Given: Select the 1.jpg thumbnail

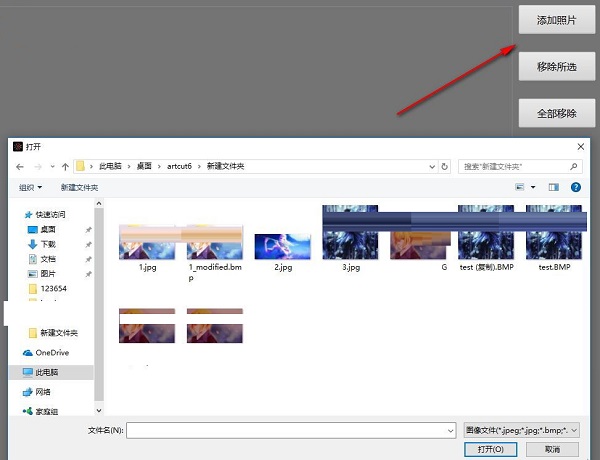Looking at the screenshot, I should (147, 243).
